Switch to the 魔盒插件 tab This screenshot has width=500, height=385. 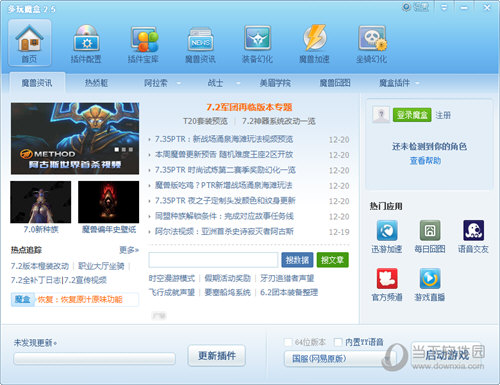click(394, 83)
